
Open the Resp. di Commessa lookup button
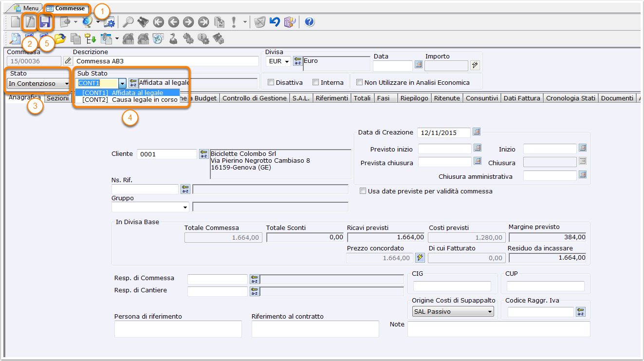pyautogui.click(x=255, y=279)
